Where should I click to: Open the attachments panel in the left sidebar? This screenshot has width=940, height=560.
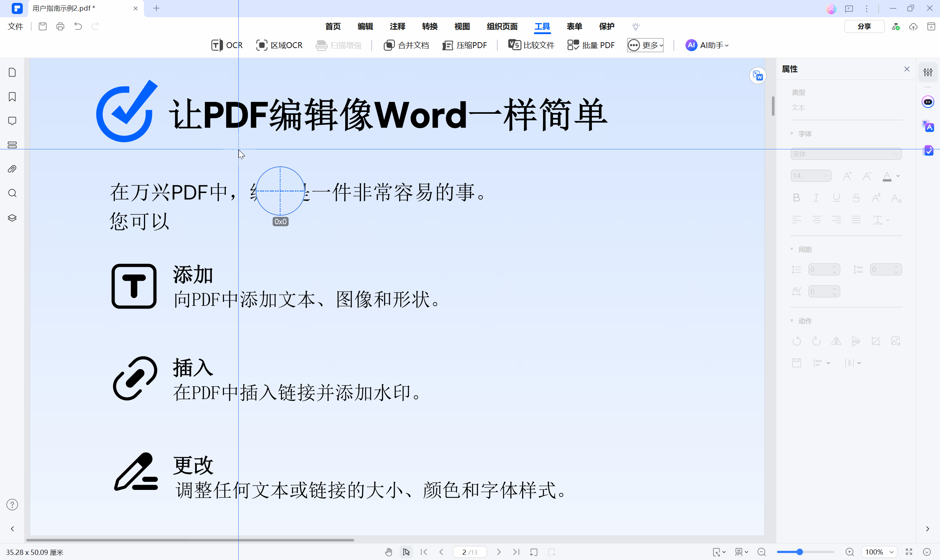pos(12,169)
